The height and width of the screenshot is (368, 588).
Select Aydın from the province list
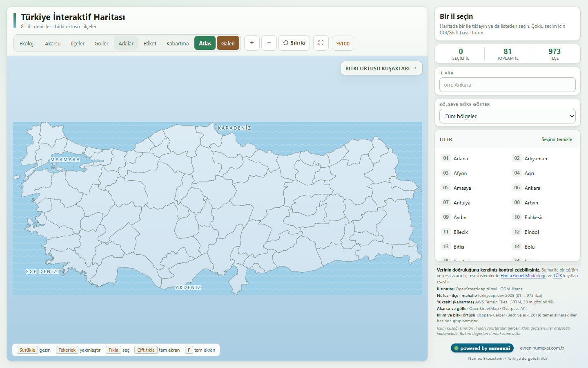[x=472, y=217]
